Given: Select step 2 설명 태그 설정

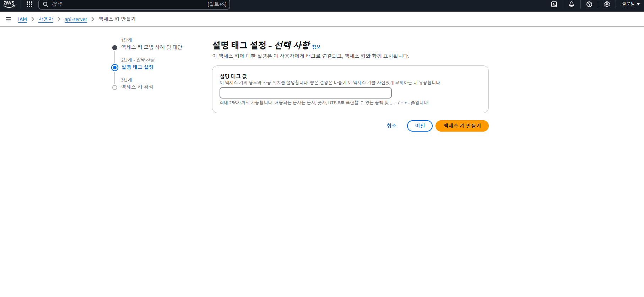Looking at the screenshot, I should [x=137, y=67].
